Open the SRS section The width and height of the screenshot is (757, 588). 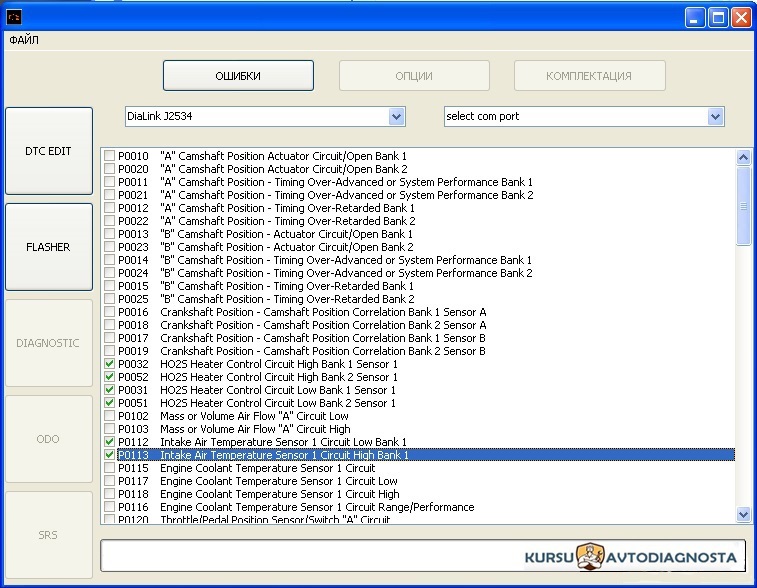49,535
